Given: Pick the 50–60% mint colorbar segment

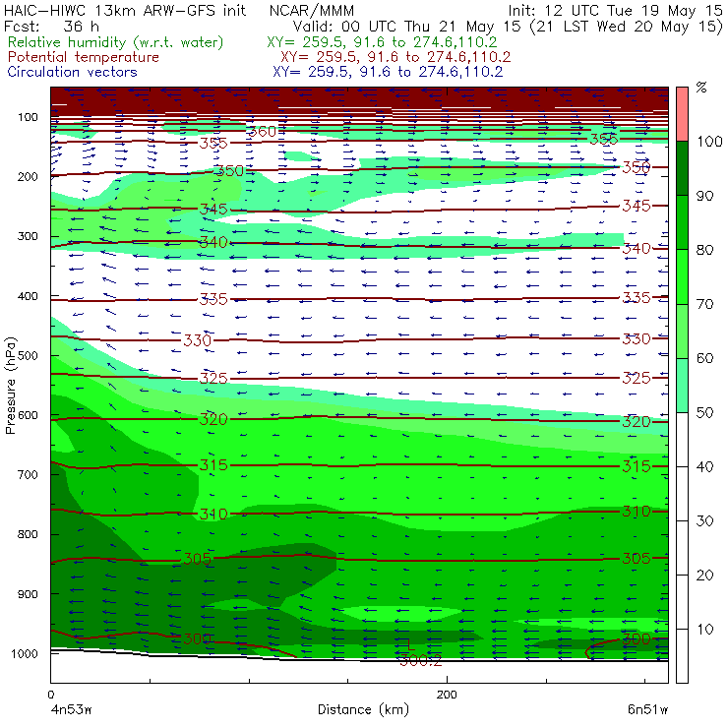Looking at the screenshot, I should point(682,386).
